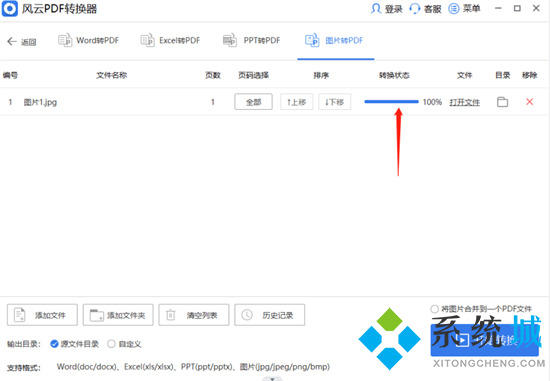The height and width of the screenshot is (381, 550).
Task: Click the 风云PDF转换器 app logo icon
Action: coord(9,9)
